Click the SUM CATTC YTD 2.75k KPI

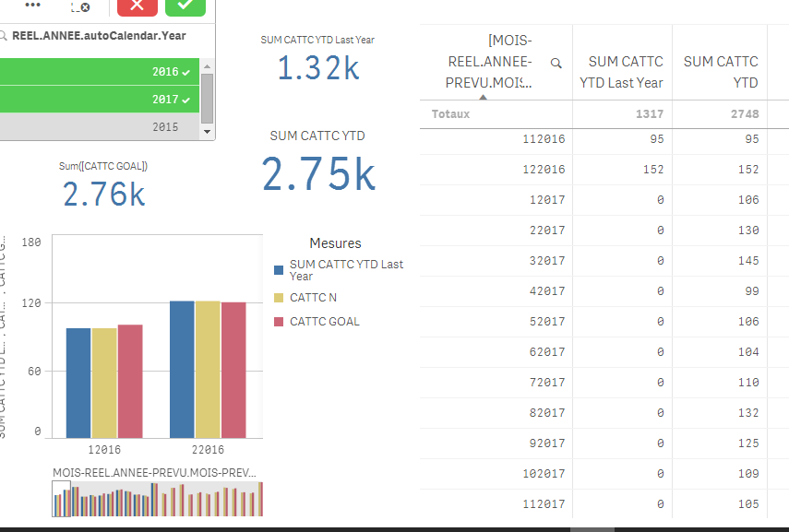pos(318,173)
